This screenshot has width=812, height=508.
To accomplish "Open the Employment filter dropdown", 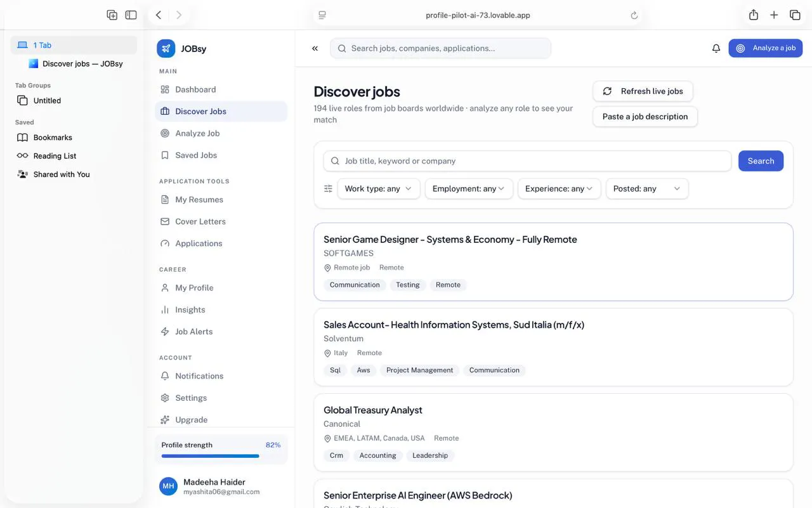I will tap(468, 188).
